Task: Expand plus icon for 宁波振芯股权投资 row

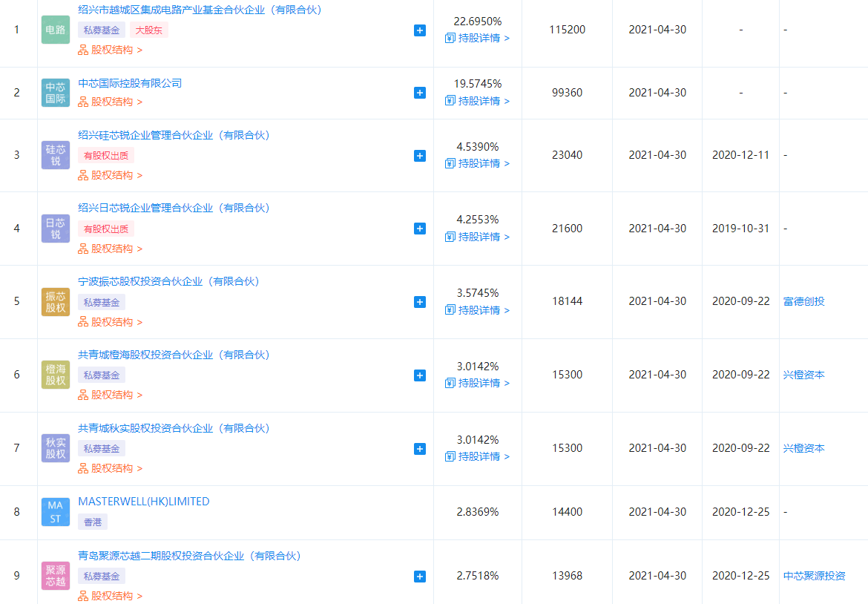Action: (x=420, y=302)
